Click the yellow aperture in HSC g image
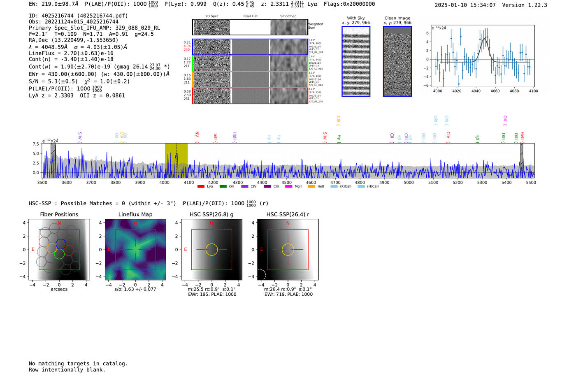Screen dimensions: 576x392 211,250
